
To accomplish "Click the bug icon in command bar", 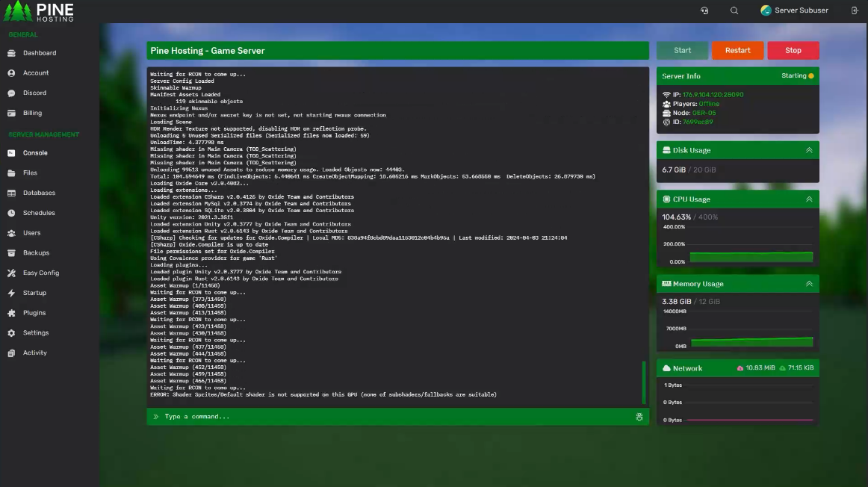I will point(639,417).
